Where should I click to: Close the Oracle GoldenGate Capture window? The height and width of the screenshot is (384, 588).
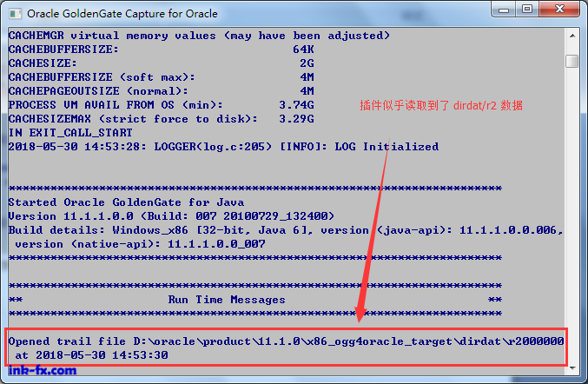[559, 10]
